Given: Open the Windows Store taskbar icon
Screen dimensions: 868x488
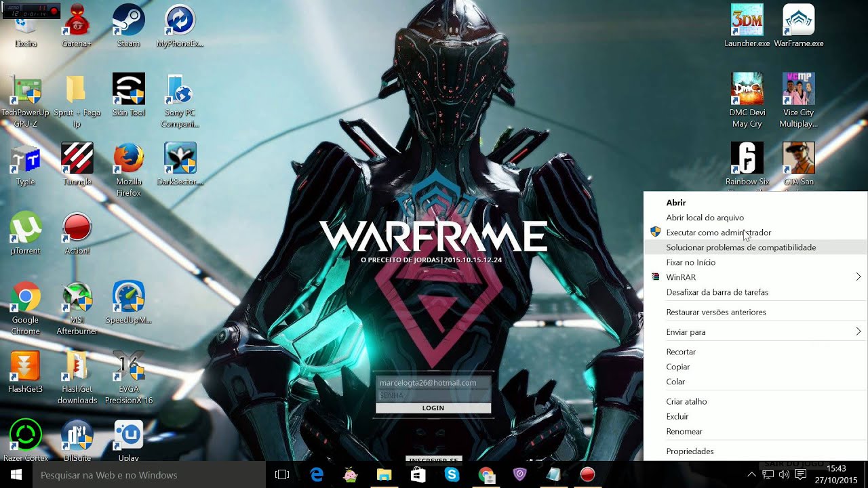Looking at the screenshot, I should tap(418, 474).
